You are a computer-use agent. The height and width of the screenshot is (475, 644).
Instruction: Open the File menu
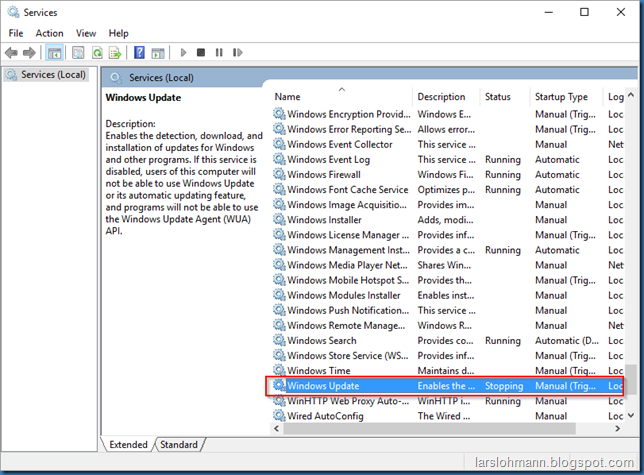coord(16,33)
